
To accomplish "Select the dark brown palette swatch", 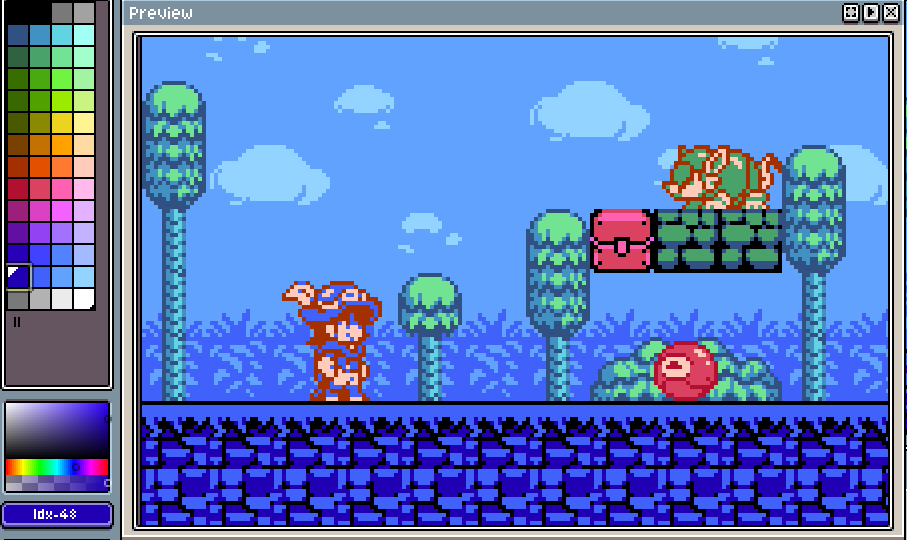I will tap(18, 145).
